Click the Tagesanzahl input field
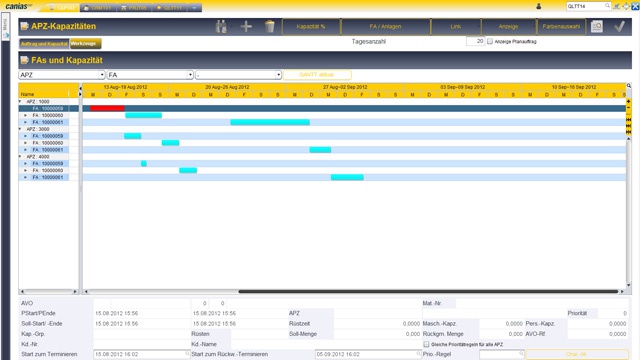This screenshot has width=640, height=360. point(476,41)
